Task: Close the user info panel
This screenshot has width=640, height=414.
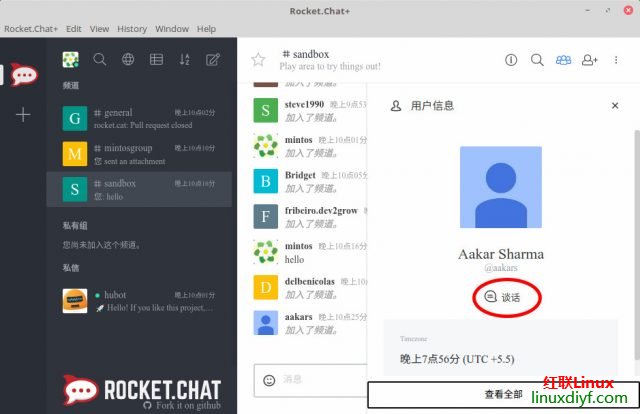Action: coord(615,105)
